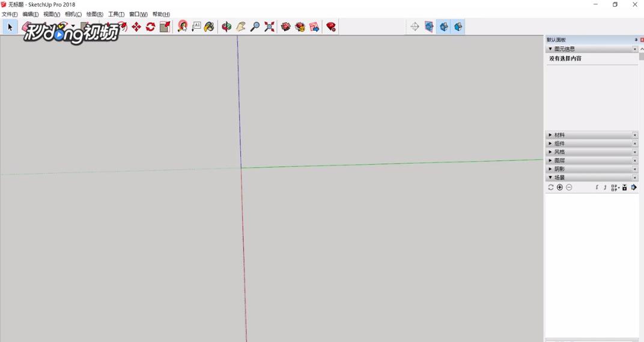This screenshot has width=644, height=342.
Task: Click Send to LayOut icon
Action: click(314, 27)
